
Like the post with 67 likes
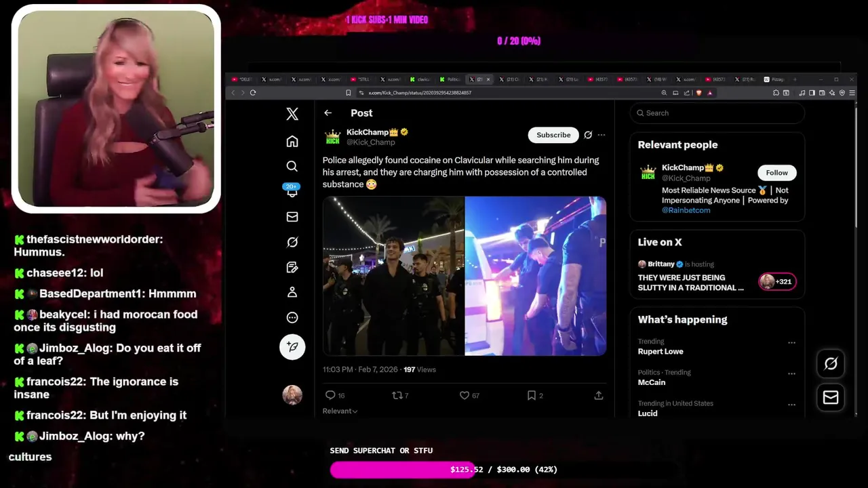tap(469, 395)
